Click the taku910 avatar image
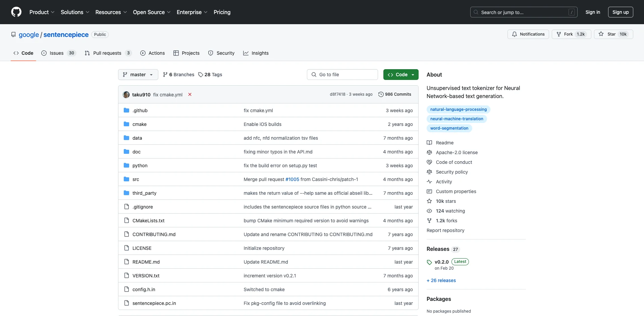 click(126, 95)
